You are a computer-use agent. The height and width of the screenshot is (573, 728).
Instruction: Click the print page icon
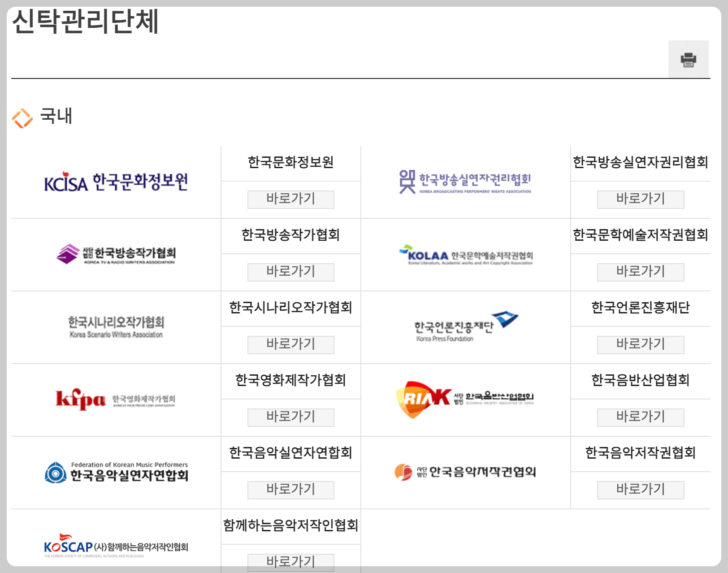coord(688,60)
